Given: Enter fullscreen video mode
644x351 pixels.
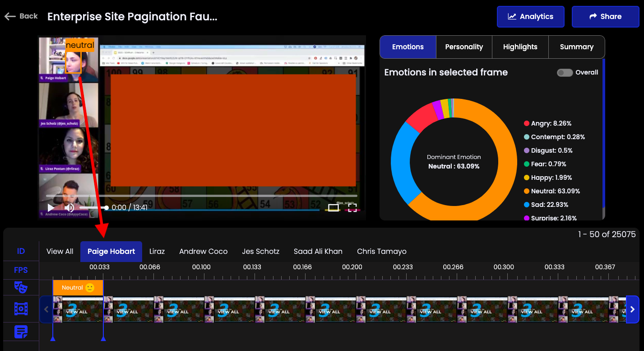Looking at the screenshot, I should 352,208.
